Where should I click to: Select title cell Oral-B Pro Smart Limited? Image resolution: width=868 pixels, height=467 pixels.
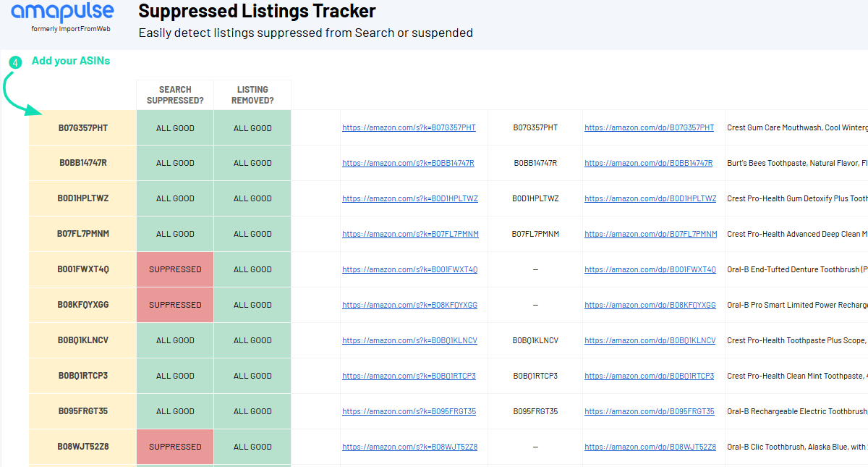(x=797, y=305)
